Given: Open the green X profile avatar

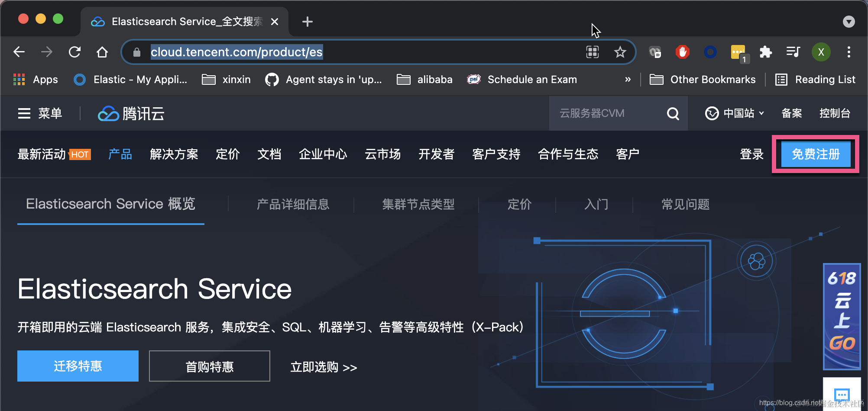Looking at the screenshot, I should pyautogui.click(x=821, y=52).
